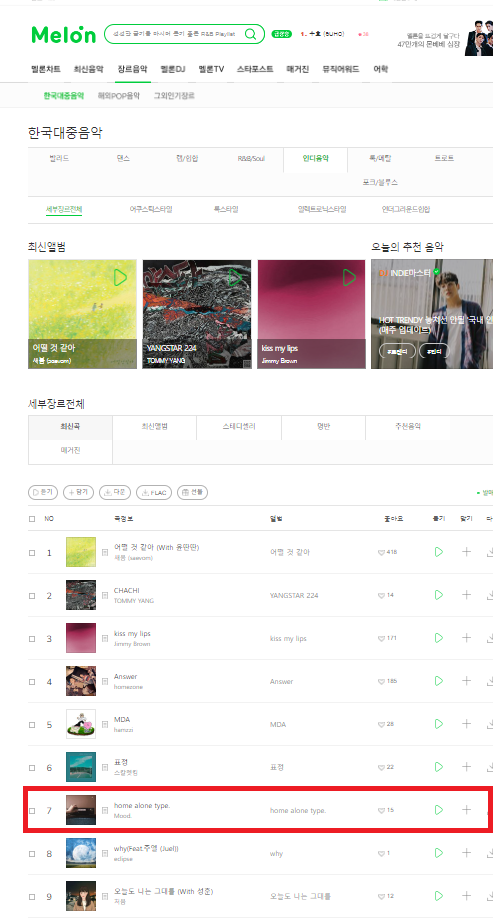Image resolution: width=493 pixels, height=919 pixels.
Task: Open song info icon for 'MDA'
Action: point(105,724)
